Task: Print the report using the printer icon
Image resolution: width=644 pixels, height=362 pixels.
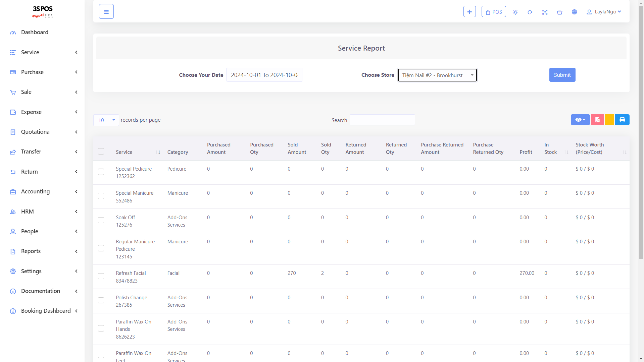Action: (622, 120)
